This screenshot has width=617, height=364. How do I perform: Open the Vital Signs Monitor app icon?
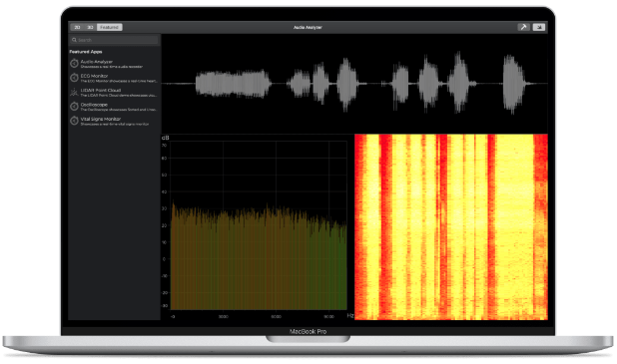(x=74, y=121)
